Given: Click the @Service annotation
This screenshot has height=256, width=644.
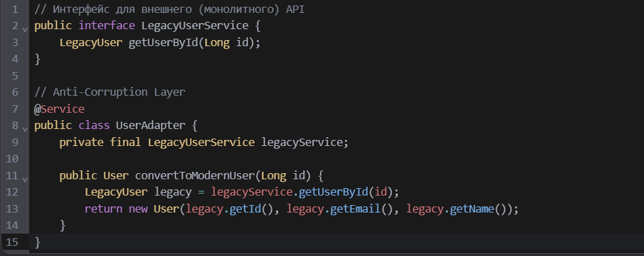Looking at the screenshot, I should [x=59, y=109].
